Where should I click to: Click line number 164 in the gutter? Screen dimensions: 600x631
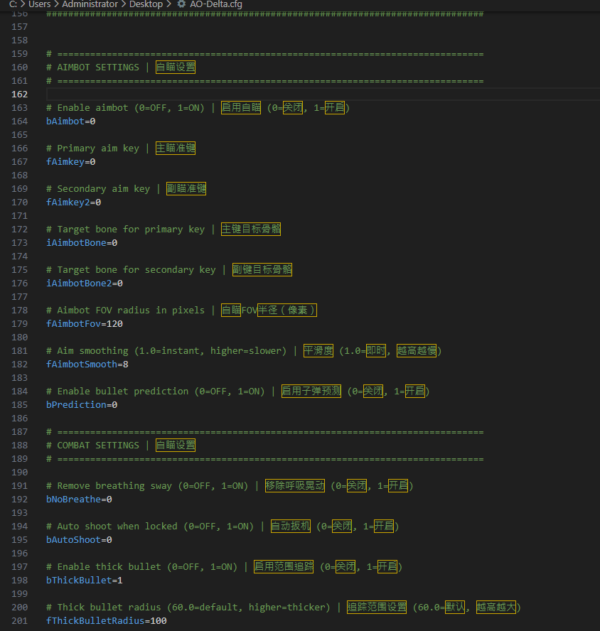point(18,121)
